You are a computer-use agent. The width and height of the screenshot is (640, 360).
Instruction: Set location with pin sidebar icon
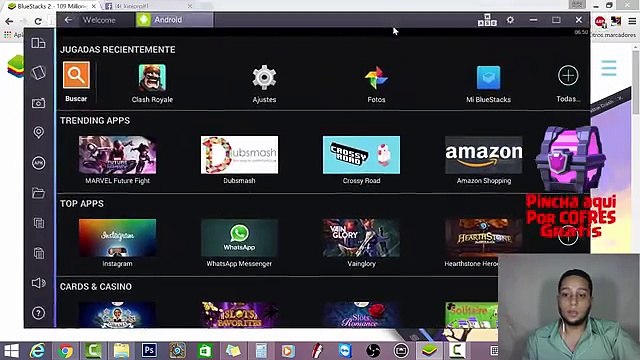[x=38, y=133]
